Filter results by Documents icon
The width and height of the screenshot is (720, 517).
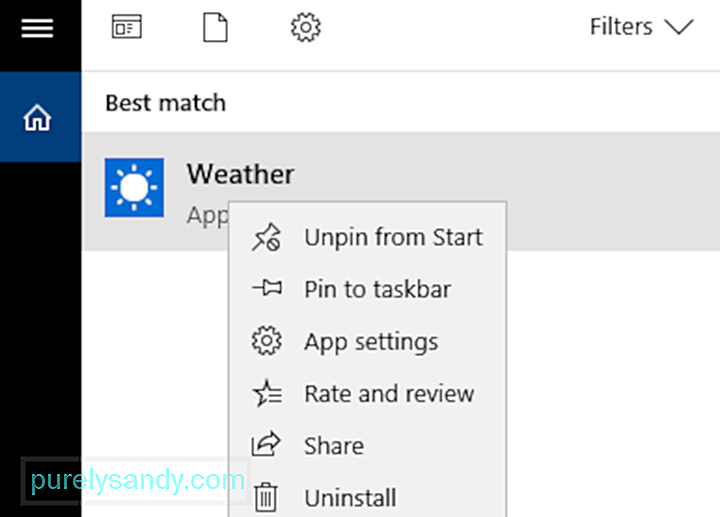coord(215,27)
